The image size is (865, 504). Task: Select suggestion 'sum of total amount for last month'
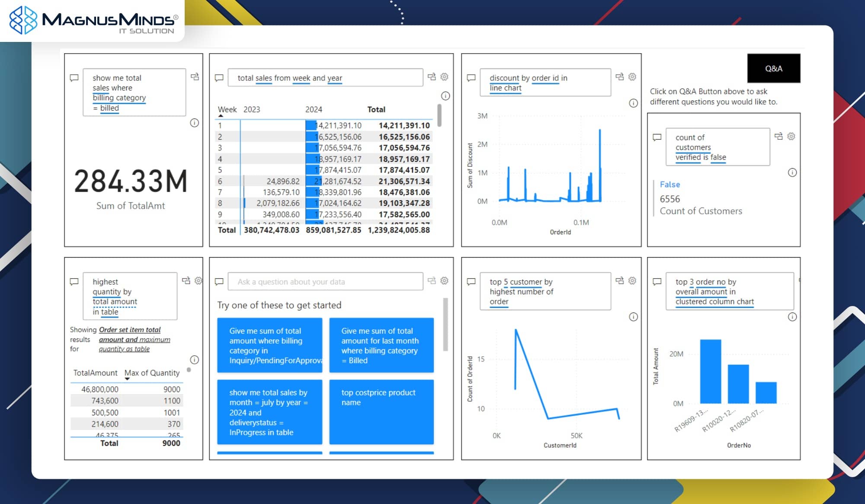pos(381,345)
